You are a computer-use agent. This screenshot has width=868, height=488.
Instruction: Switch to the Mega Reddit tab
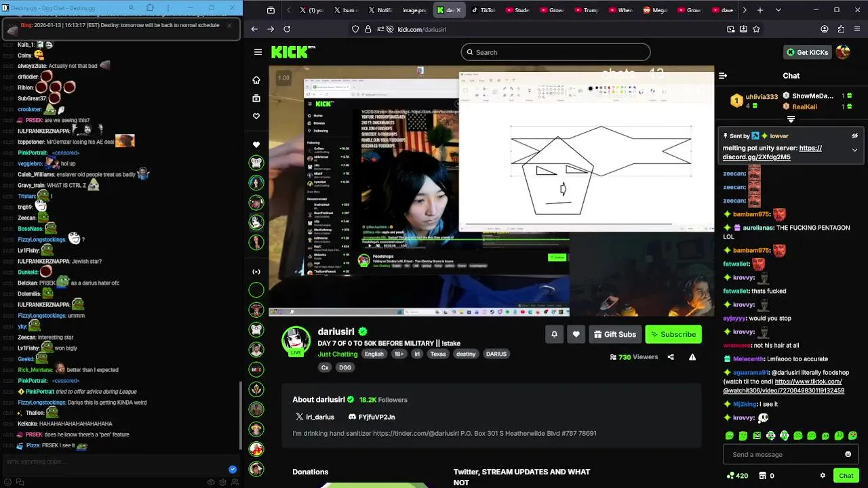(655, 10)
